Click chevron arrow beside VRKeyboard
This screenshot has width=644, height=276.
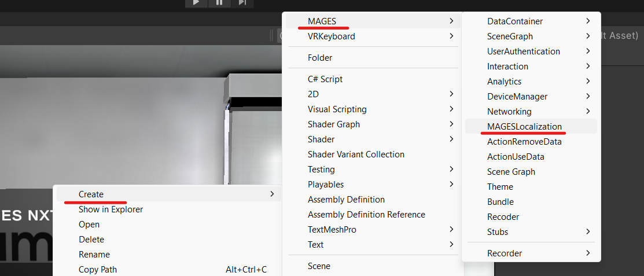pyautogui.click(x=451, y=36)
